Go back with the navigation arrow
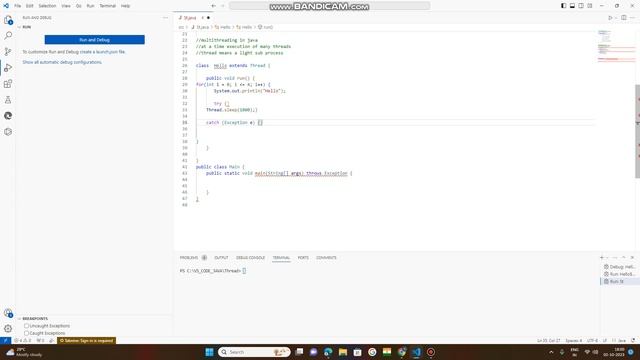Viewport: 640px width, 360px height. (213, 6)
